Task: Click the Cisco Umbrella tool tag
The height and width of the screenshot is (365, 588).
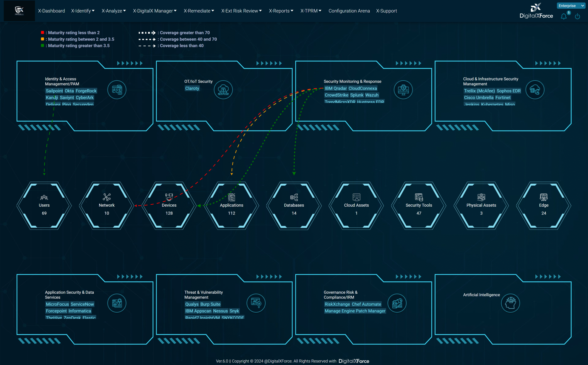Action: (x=479, y=98)
